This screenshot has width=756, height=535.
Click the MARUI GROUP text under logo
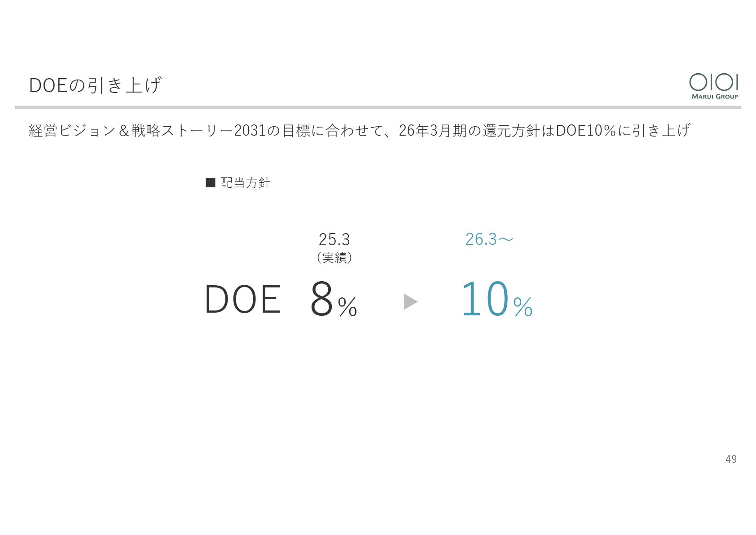(715, 96)
